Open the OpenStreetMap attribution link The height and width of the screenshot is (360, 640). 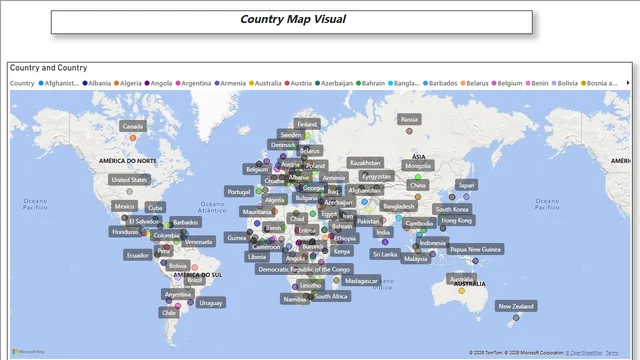tap(584, 353)
